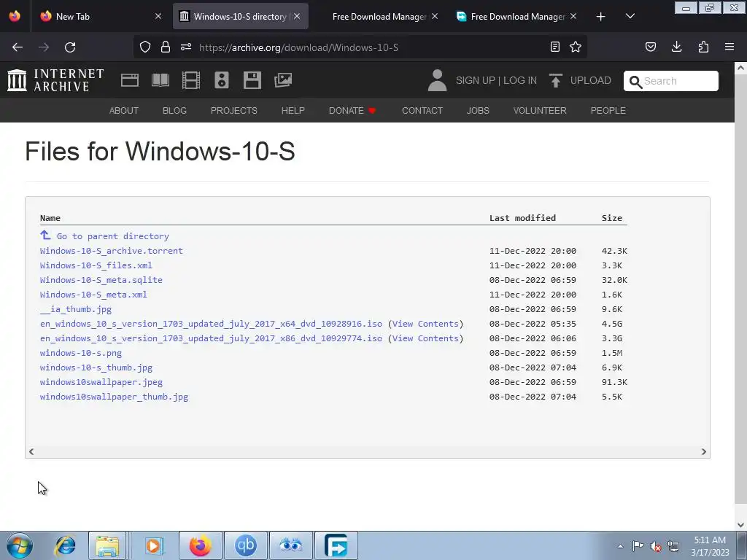The height and width of the screenshot is (560, 747).
Task: Open the HELP menu item
Action: pyautogui.click(x=293, y=111)
